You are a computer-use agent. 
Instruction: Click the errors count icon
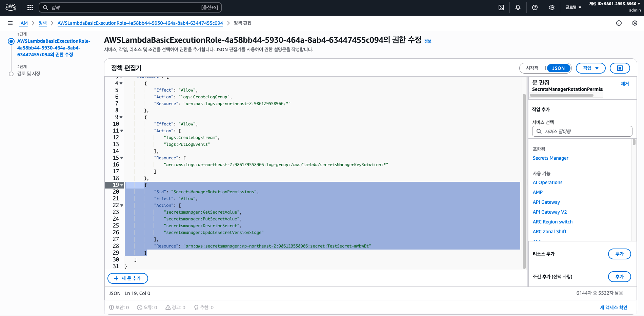click(140, 308)
